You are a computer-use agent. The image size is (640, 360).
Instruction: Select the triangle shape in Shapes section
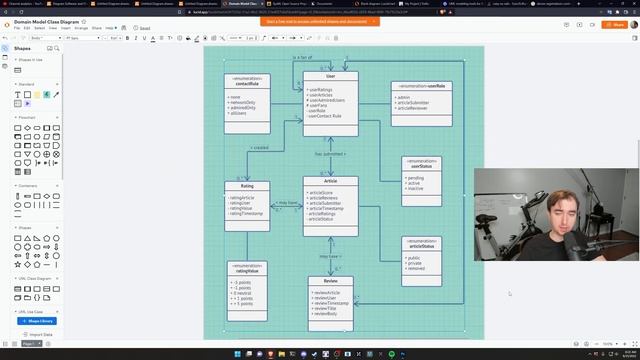coord(27,238)
